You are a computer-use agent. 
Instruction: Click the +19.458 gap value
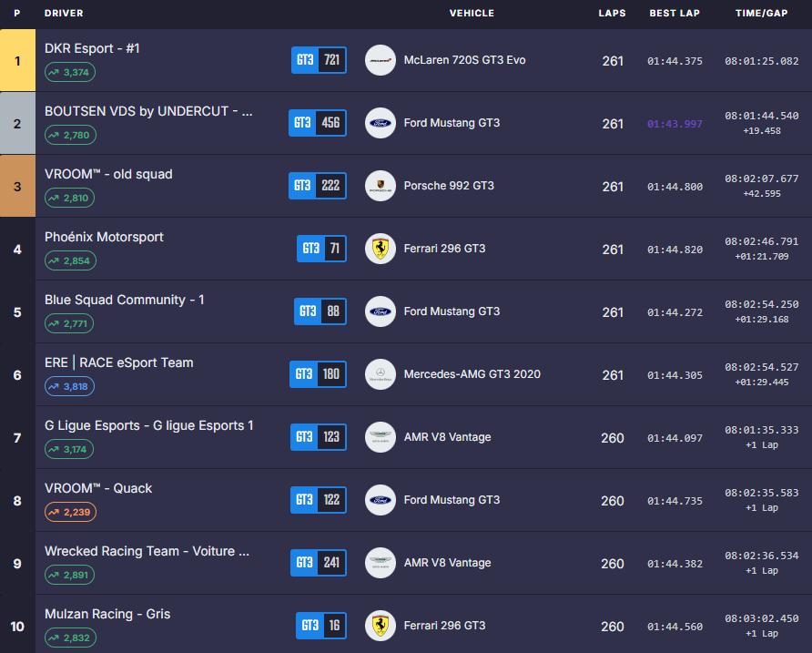[762, 130]
